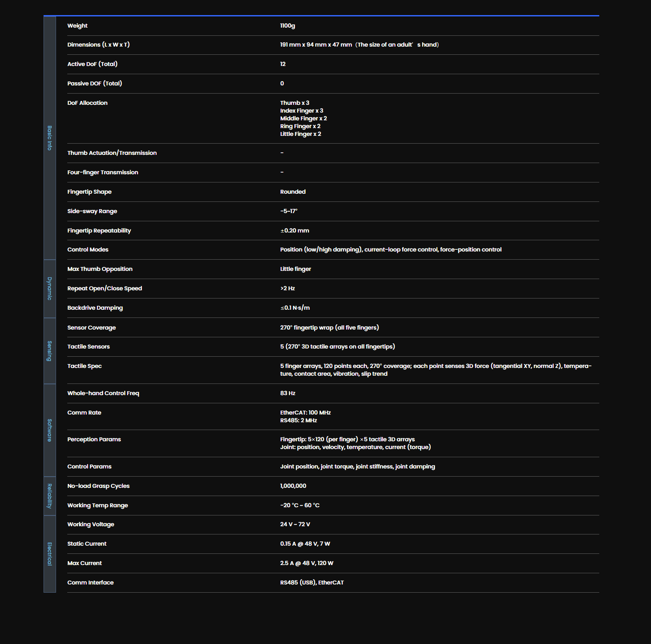Click the Working Voltage 24 V ~ 72 V value
This screenshot has width=651, height=644.
[295, 525]
